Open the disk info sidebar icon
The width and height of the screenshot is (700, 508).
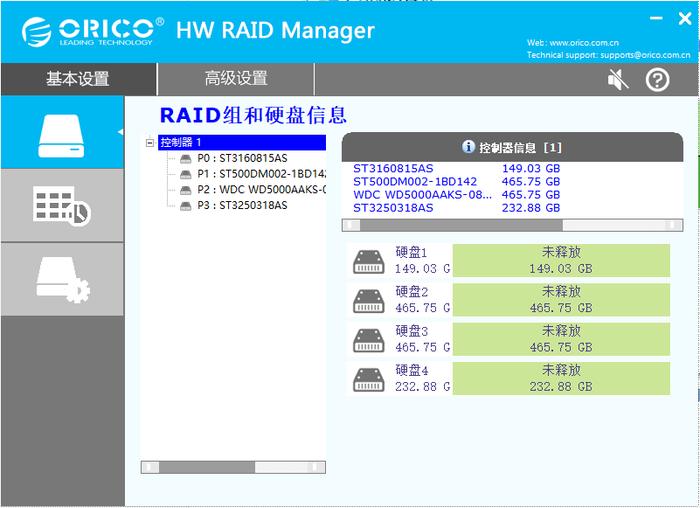(x=62, y=132)
